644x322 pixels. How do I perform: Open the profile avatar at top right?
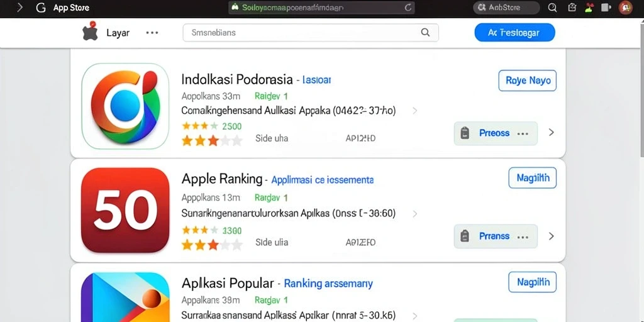point(625,8)
